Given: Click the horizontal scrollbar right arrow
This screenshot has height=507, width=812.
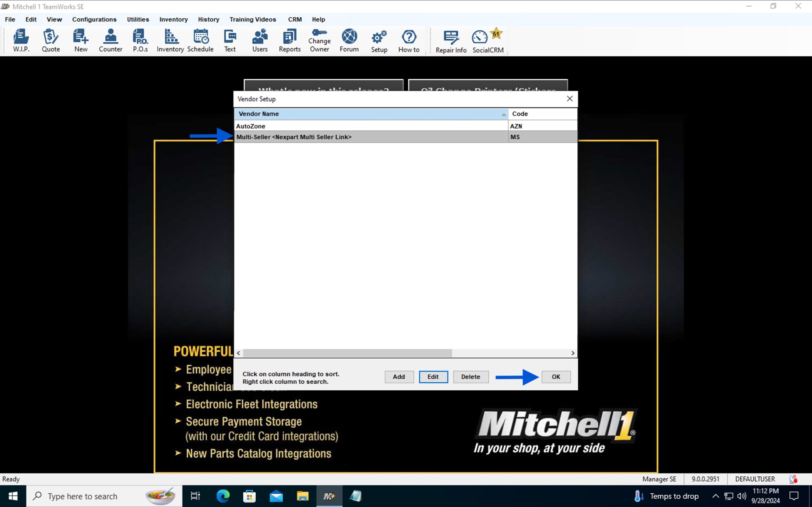Looking at the screenshot, I should [573, 353].
